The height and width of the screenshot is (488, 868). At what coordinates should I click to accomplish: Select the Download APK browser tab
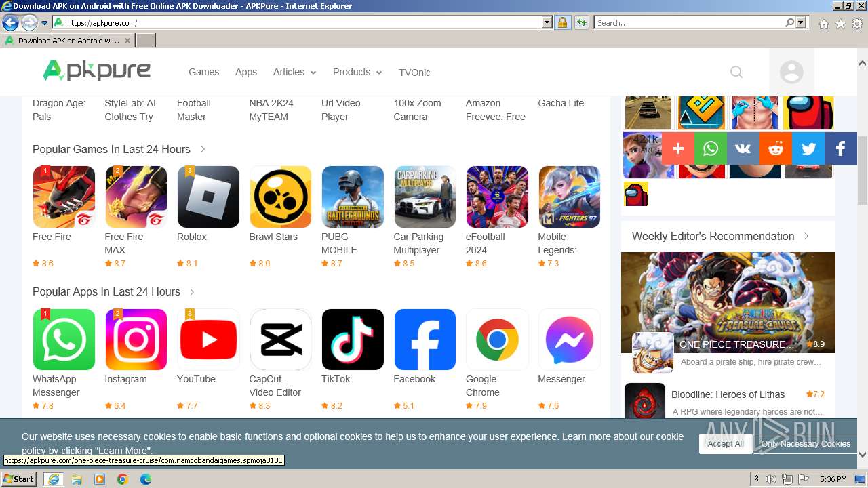point(68,41)
